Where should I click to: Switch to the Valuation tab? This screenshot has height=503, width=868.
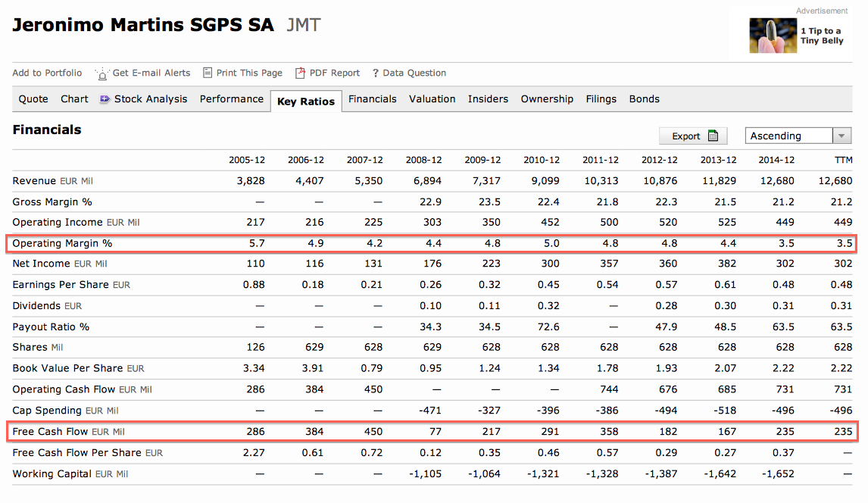(x=432, y=99)
